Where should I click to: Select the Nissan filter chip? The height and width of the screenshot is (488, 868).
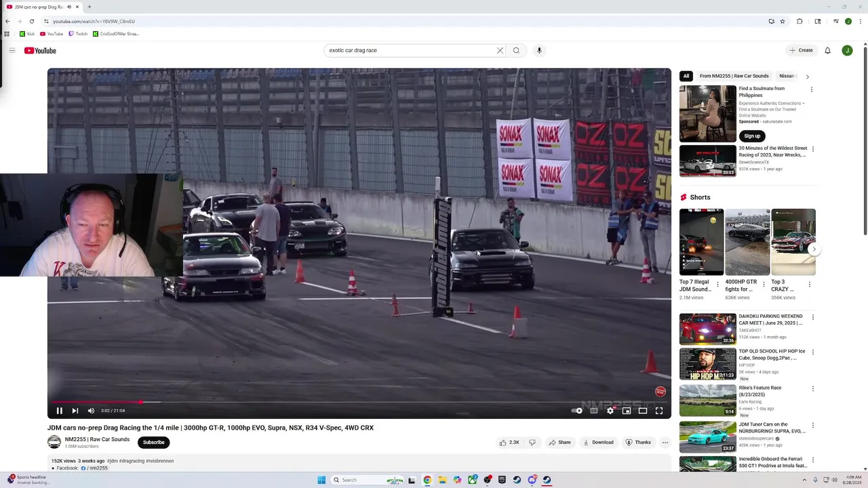(788, 77)
